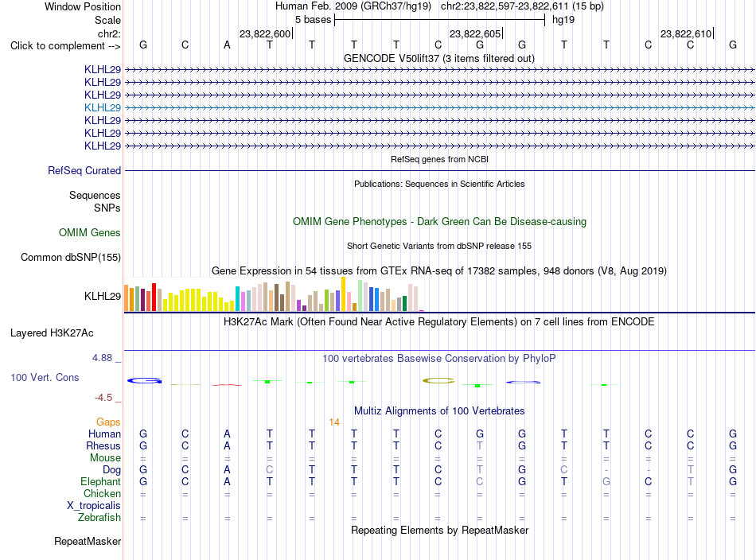The width and height of the screenshot is (756, 560).
Task: Click the teal bar in GTEx expression chart
Action: [x=237, y=299]
